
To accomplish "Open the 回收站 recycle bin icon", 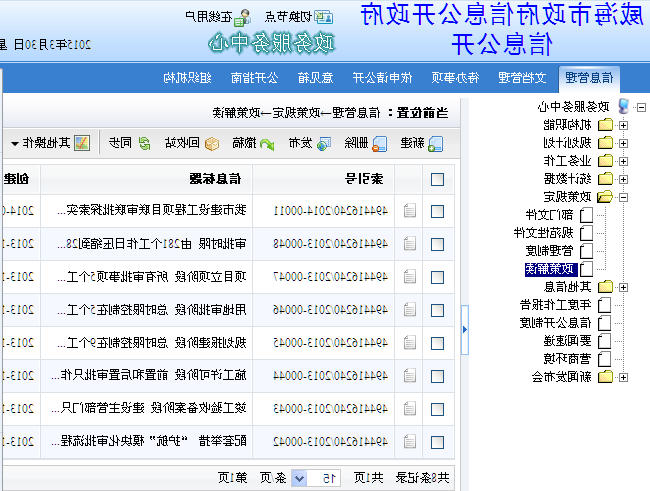I will (212, 143).
